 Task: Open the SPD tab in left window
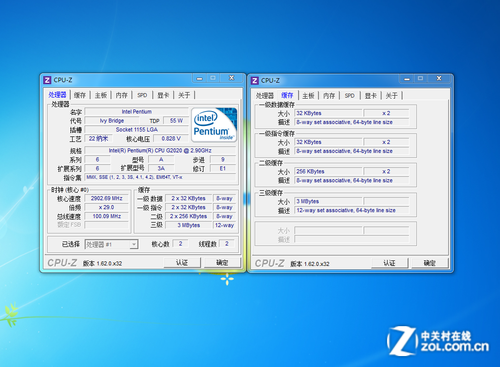coord(142,95)
